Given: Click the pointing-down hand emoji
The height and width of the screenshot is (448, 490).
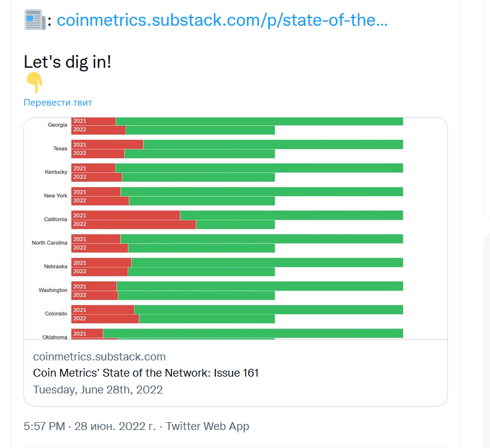Looking at the screenshot, I should point(35,83).
